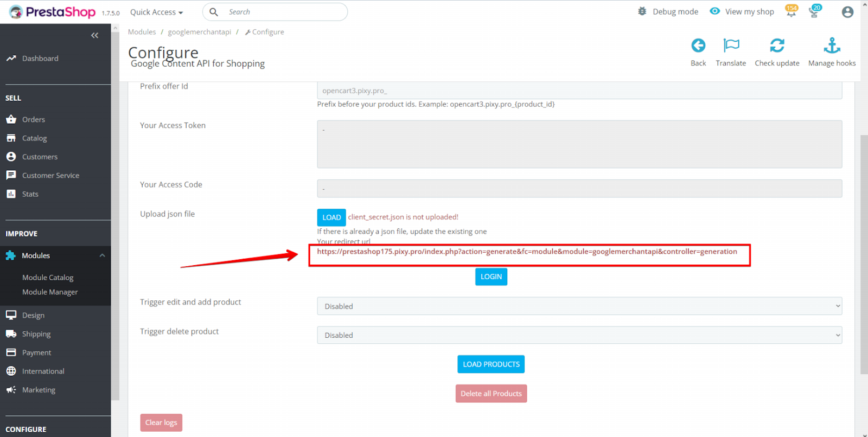Click the Design monitor icon
Viewport: 868px width, 437px height.
11,315
